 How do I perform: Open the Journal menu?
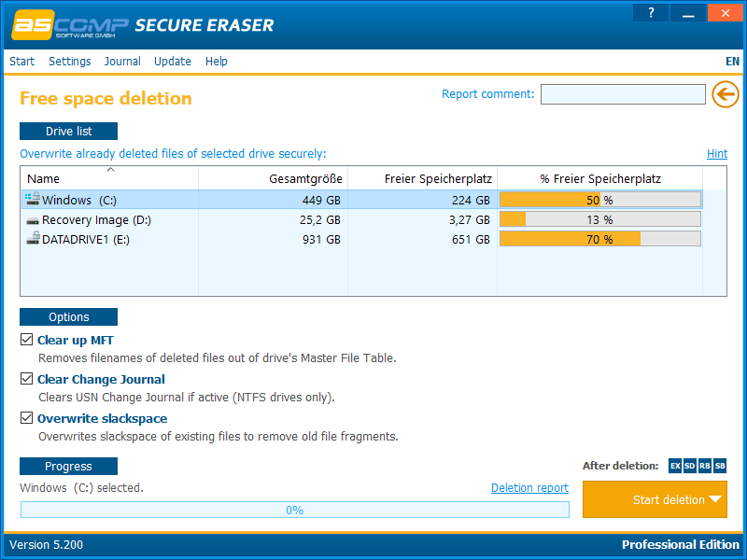(x=122, y=61)
